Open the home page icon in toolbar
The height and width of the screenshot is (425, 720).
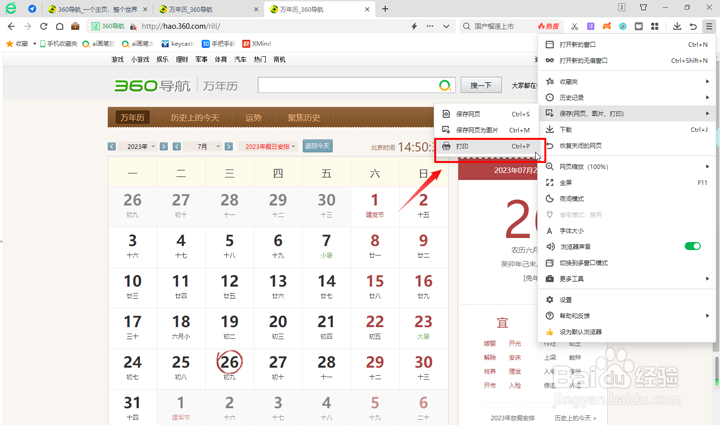(x=60, y=26)
